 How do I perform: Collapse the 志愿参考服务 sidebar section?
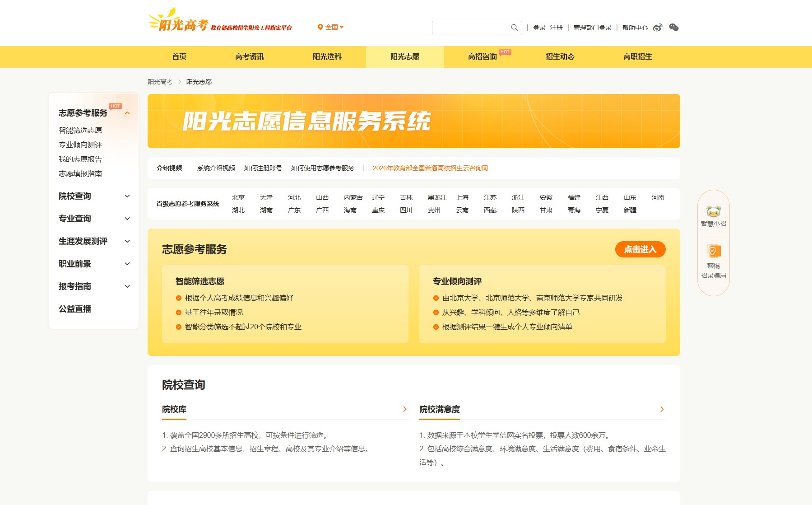pyautogui.click(x=127, y=113)
